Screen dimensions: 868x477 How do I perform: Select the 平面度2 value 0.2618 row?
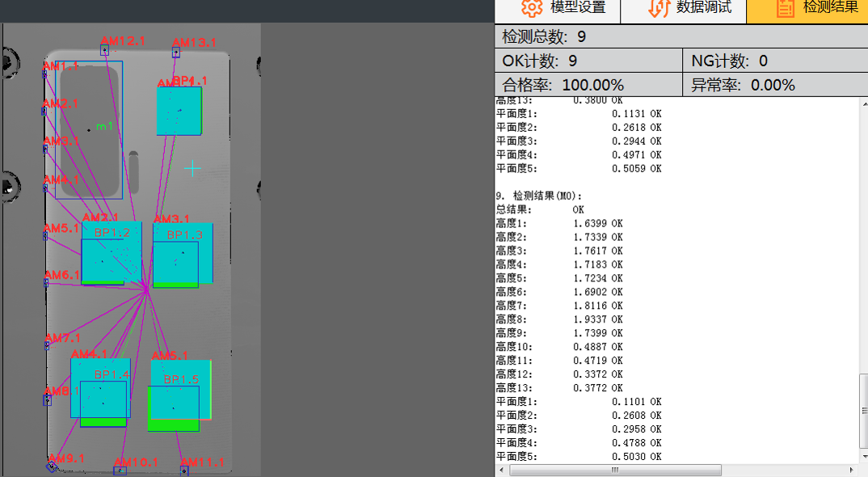pos(579,128)
